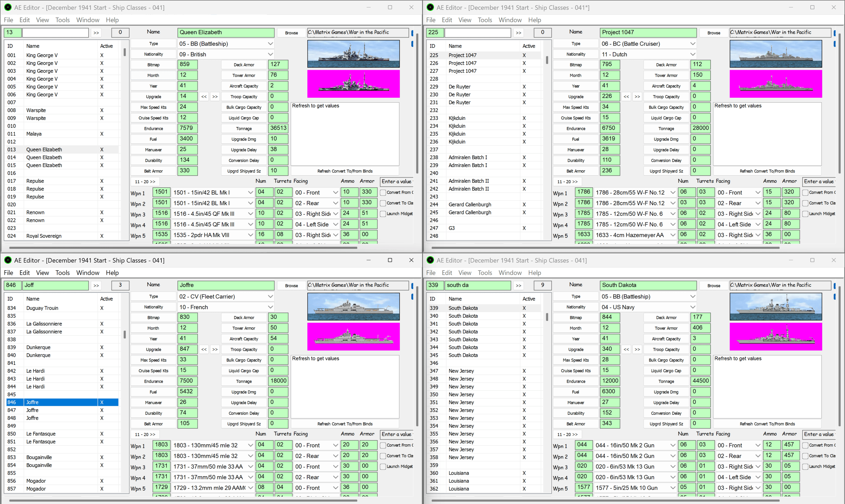Image resolution: width=845 pixels, height=504 pixels.
Task: Toggle Launch Midget checkbox in Project 1047 window
Action: tap(805, 214)
